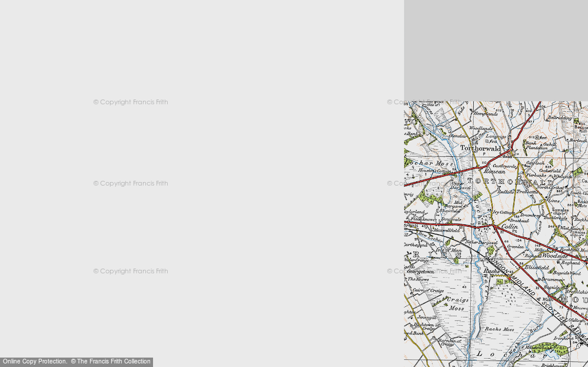
Task: Select the 'Woodside' label on the map
Action: tap(555, 256)
